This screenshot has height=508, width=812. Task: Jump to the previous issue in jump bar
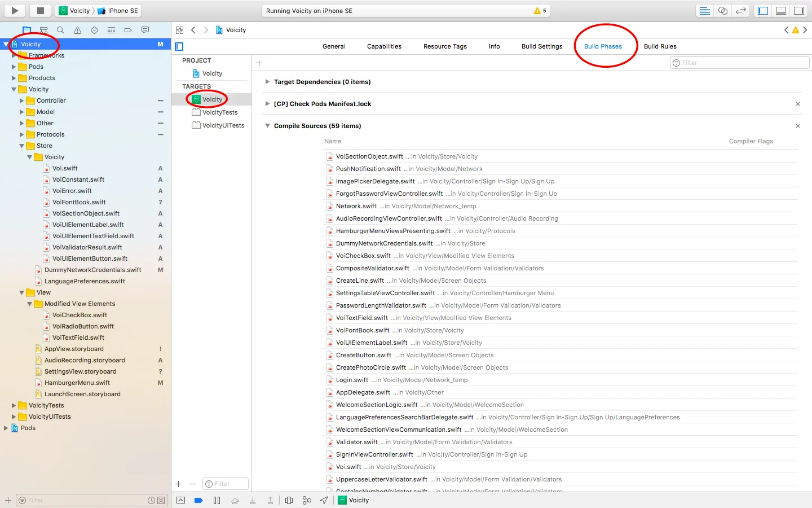pyautogui.click(x=786, y=30)
